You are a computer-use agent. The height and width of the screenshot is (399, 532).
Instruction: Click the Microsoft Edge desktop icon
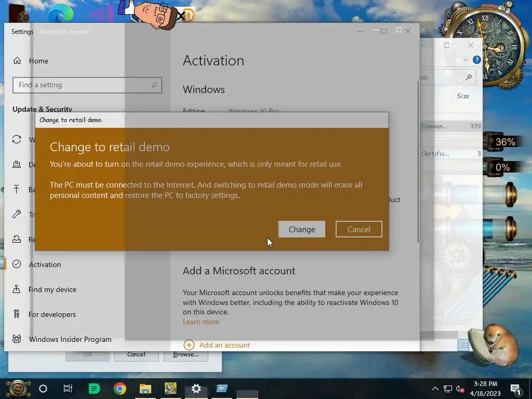[61, 14]
